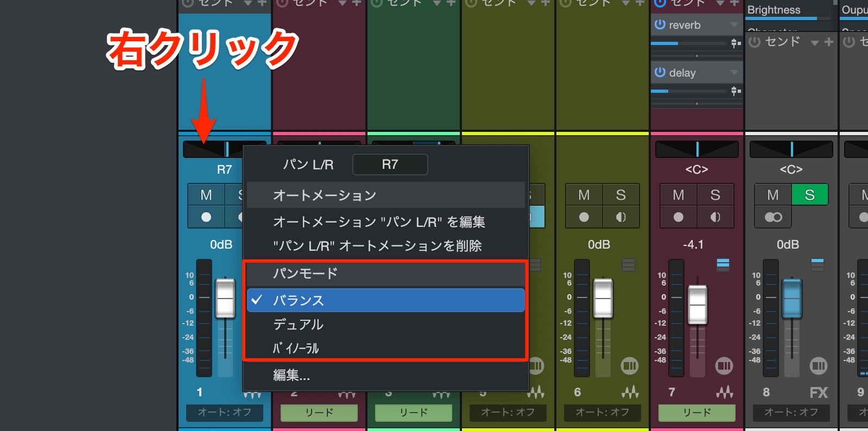
Task: Arm record on channel 1
Action: click(x=206, y=217)
